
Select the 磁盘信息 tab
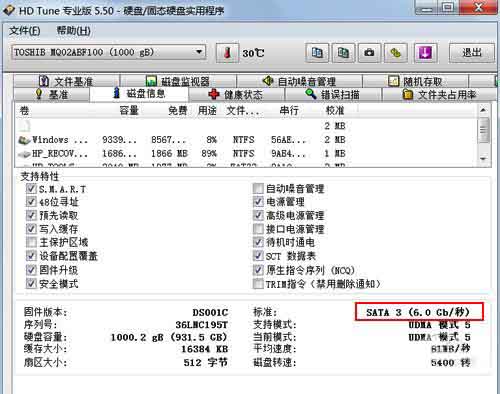pyautogui.click(x=139, y=94)
